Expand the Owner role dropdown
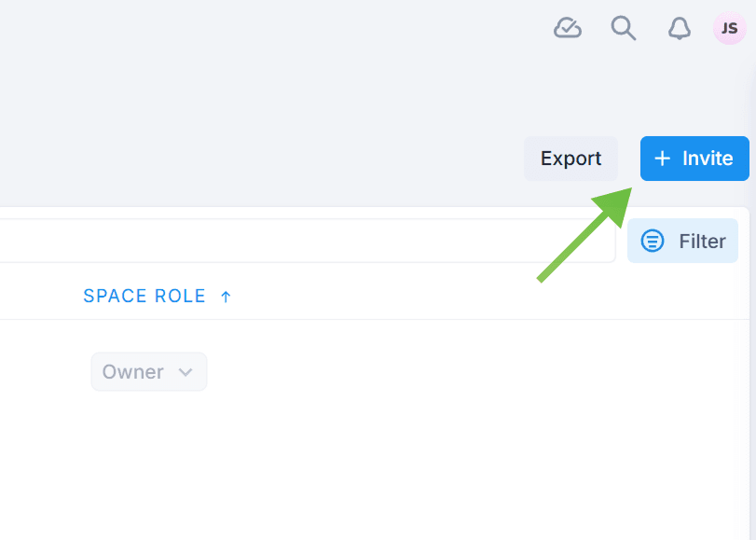Viewport: 756px width, 540px height. pos(149,372)
